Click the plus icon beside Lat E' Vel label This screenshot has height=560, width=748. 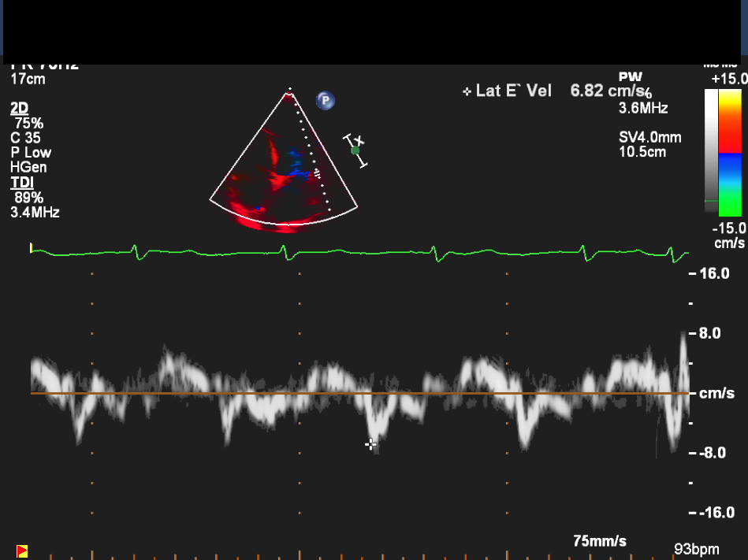coord(467,92)
